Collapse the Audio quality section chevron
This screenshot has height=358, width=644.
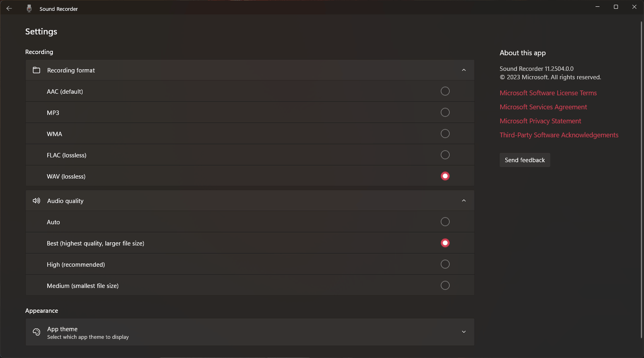pos(464,201)
